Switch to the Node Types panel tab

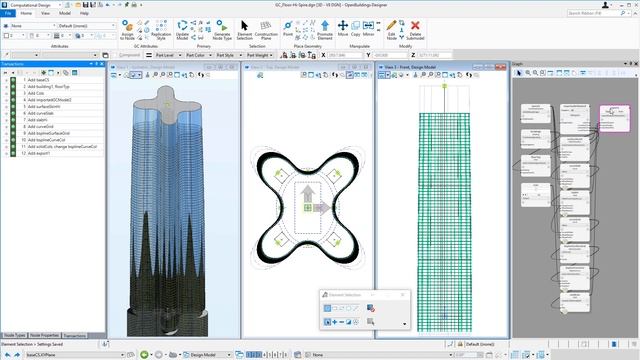click(x=15, y=335)
